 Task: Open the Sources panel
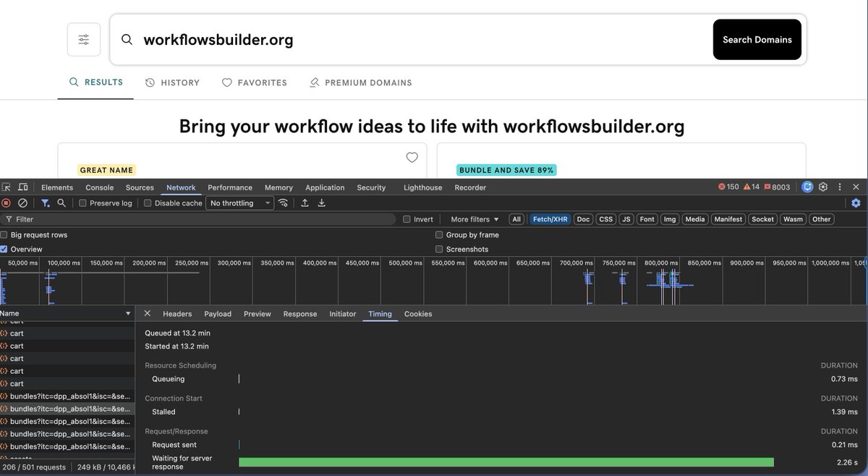[x=140, y=187]
